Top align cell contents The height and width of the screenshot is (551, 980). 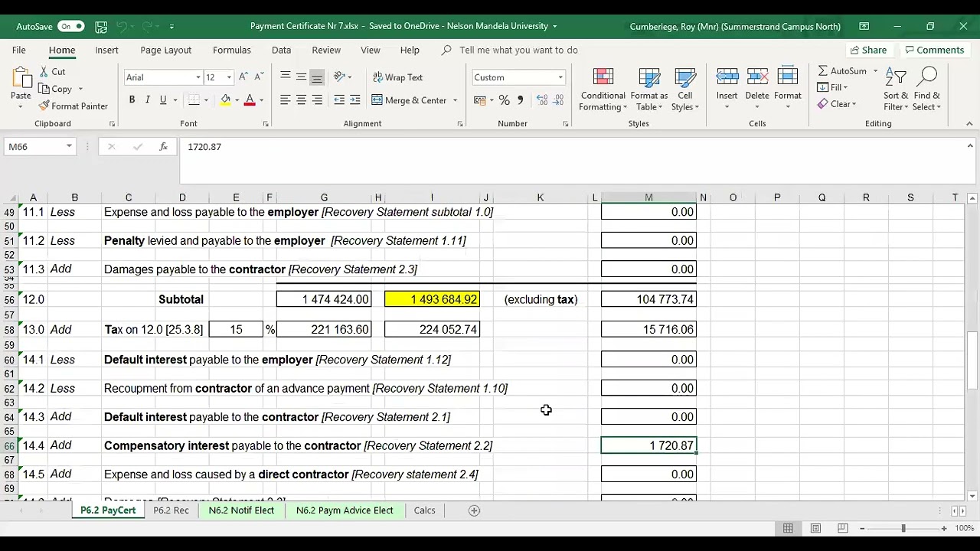[x=285, y=77]
